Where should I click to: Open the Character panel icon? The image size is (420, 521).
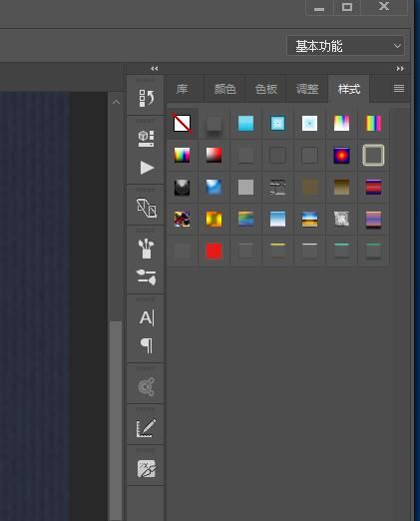pos(147,317)
